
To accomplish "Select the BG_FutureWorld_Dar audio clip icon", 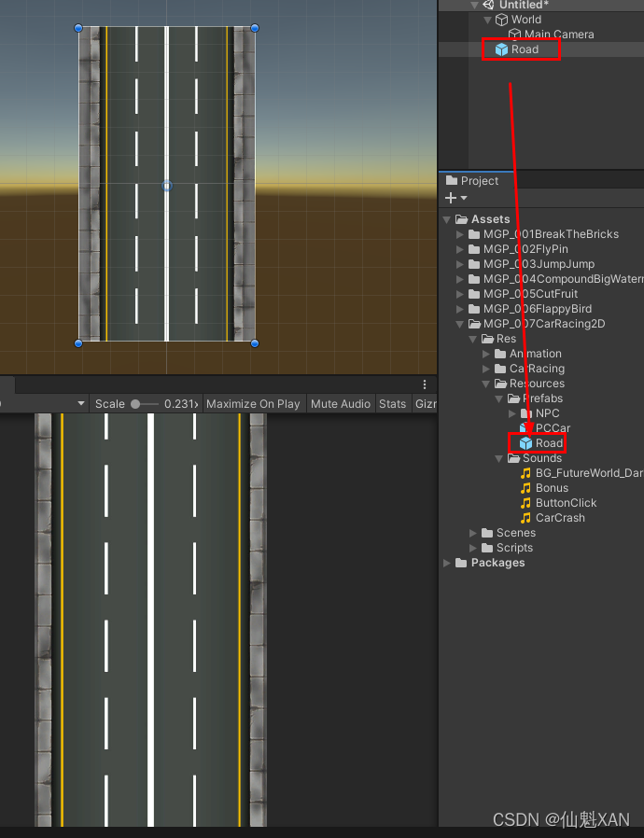I will (x=525, y=473).
